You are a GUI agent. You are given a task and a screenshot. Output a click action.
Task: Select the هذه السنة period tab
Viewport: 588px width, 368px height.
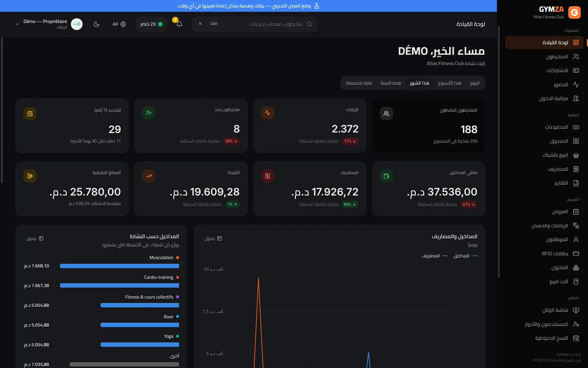pyautogui.click(x=391, y=83)
